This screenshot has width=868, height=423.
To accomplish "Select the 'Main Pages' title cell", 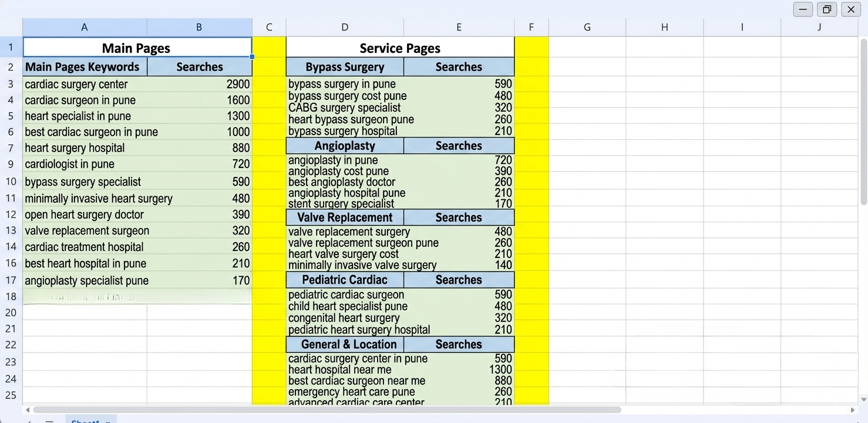I will (137, 48).
